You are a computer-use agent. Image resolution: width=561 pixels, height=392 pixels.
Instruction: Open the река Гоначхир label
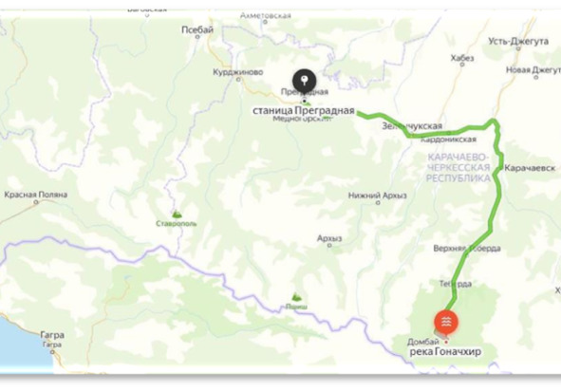point(445,352)
